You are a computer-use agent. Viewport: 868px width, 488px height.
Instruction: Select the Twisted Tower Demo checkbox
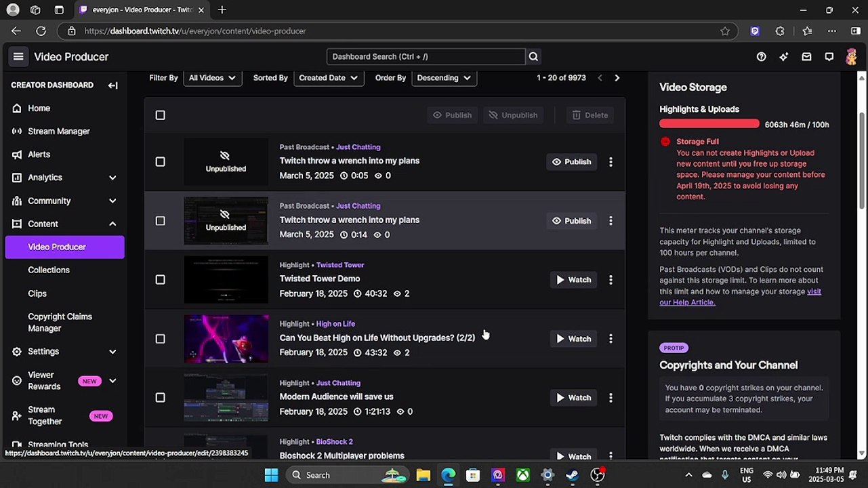(x=160, y=280)
